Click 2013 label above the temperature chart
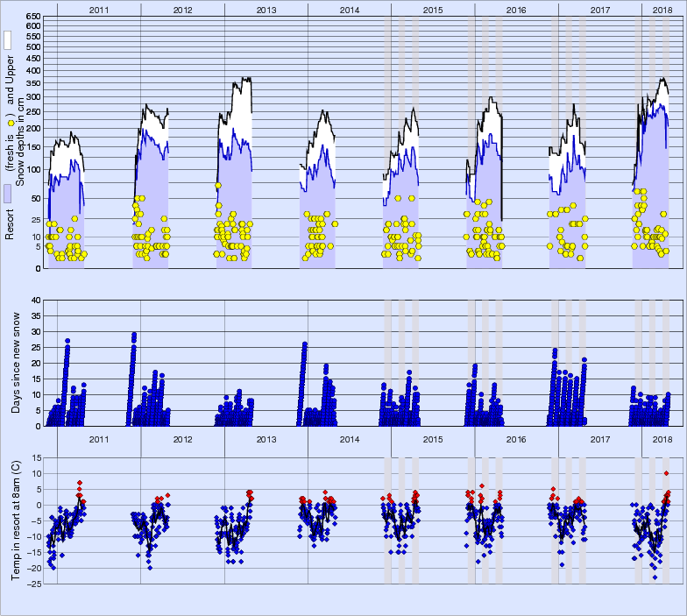 point(266,439)
